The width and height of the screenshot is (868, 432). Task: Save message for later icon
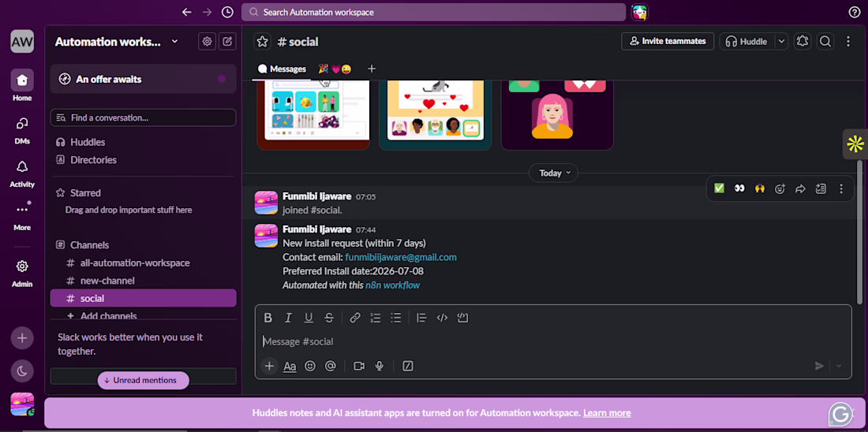pyautogui.click(x=821, y=188)
